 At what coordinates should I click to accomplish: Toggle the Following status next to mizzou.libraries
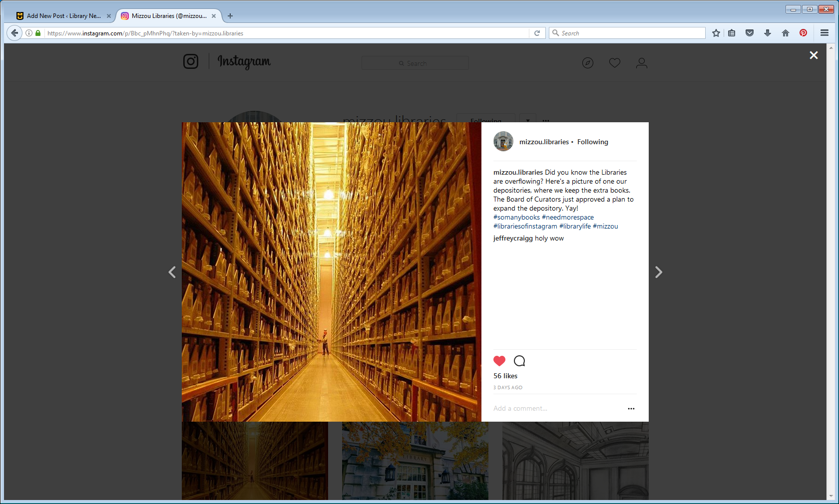(592, 142)
